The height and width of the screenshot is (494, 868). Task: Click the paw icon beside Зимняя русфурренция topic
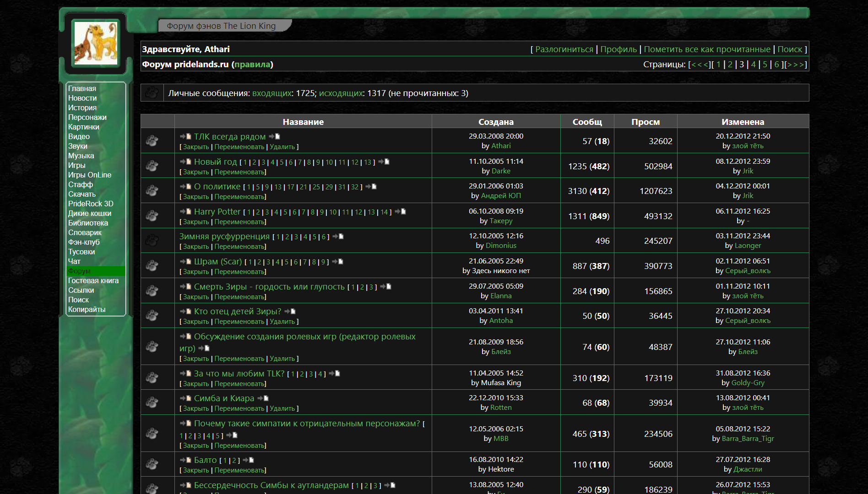[152, 241]
